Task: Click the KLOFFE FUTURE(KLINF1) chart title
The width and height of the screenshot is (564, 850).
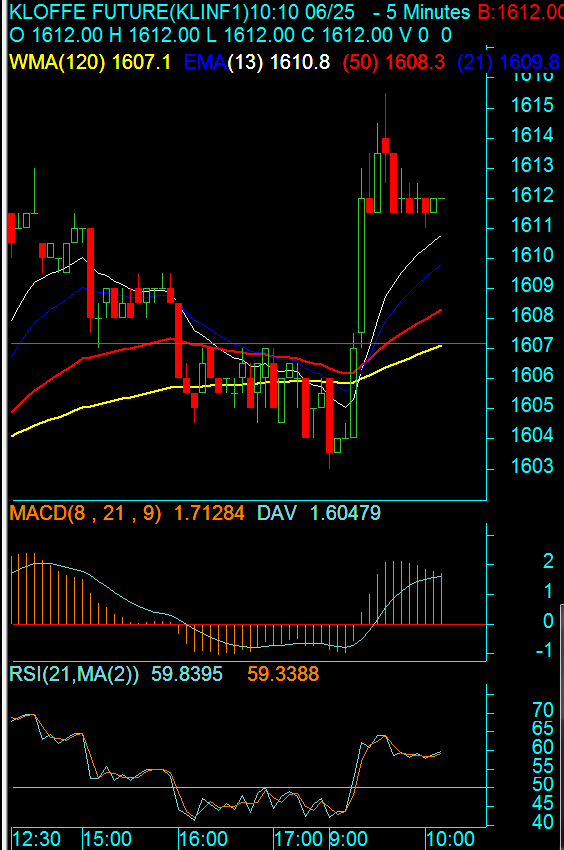Action: 130,12
